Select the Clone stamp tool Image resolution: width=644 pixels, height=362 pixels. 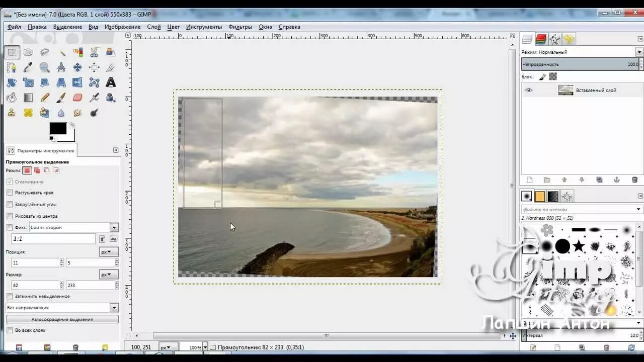(12, 113)
